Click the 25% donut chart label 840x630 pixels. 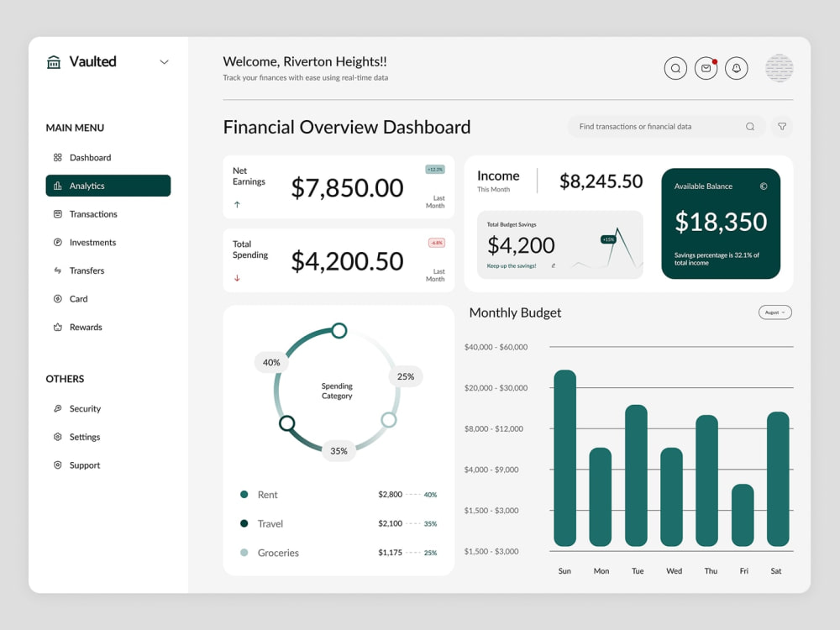406,376
